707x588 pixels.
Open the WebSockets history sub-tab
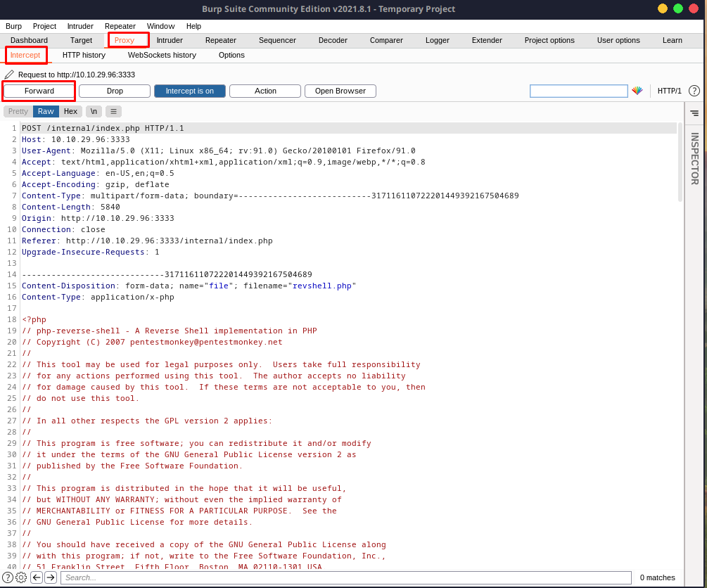162,55
